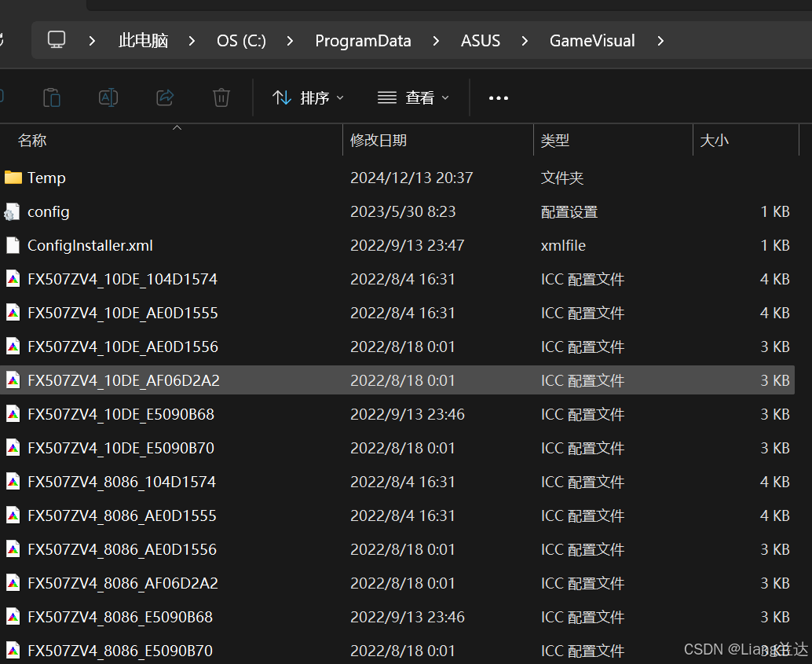Expand chevron after ProgramData breadcrumb
Viewport: 812px width, 664px height.
(x=436, y=40)
